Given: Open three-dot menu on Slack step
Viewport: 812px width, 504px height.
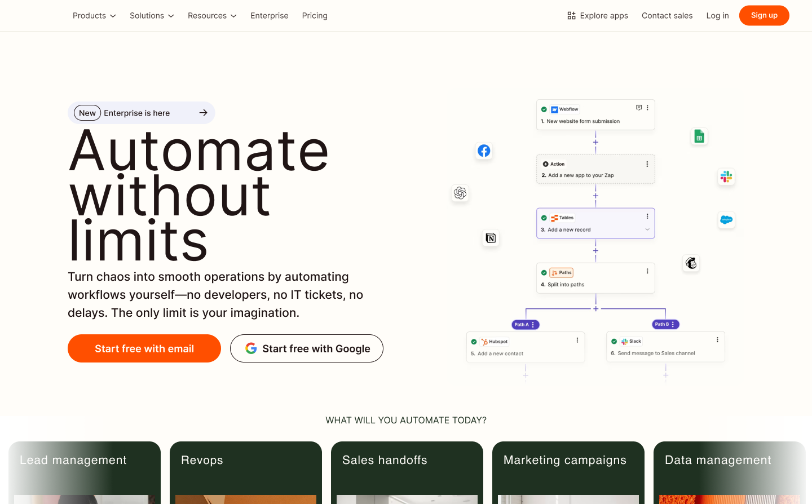Looking at the screenshot, I should pyautogui.click(x=717, y=340).
